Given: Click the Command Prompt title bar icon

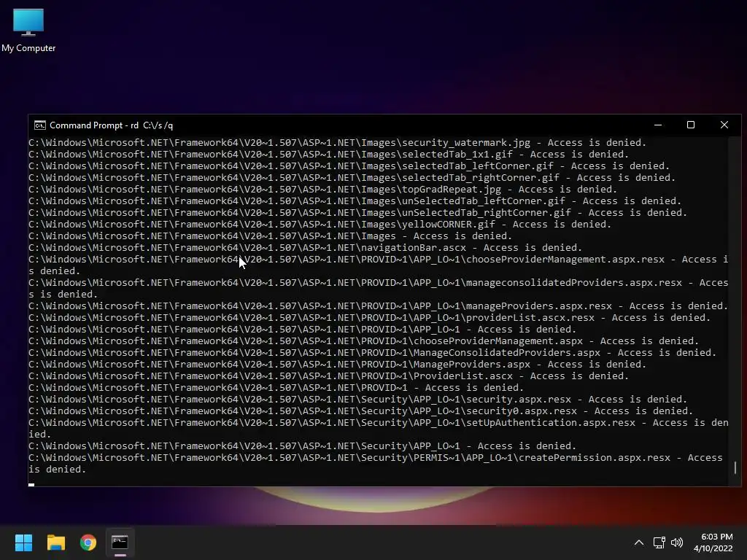Looking at the screenshot, I should point(40,125).
